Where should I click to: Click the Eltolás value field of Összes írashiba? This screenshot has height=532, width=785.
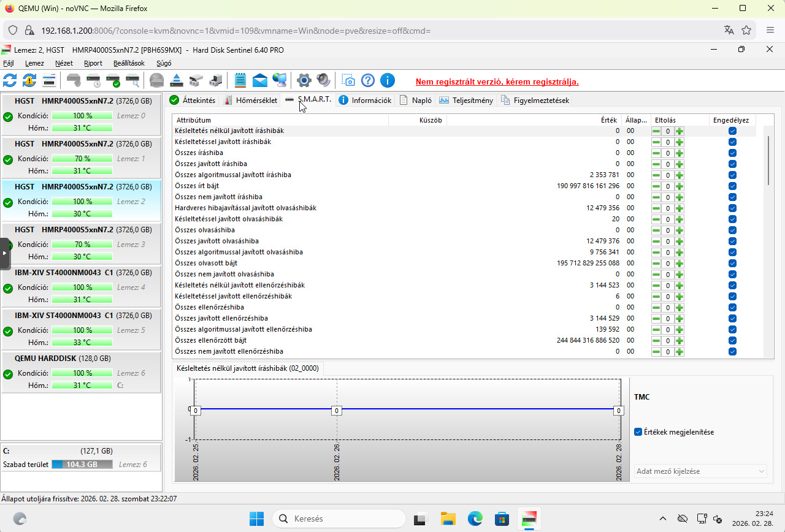[668, 153]
